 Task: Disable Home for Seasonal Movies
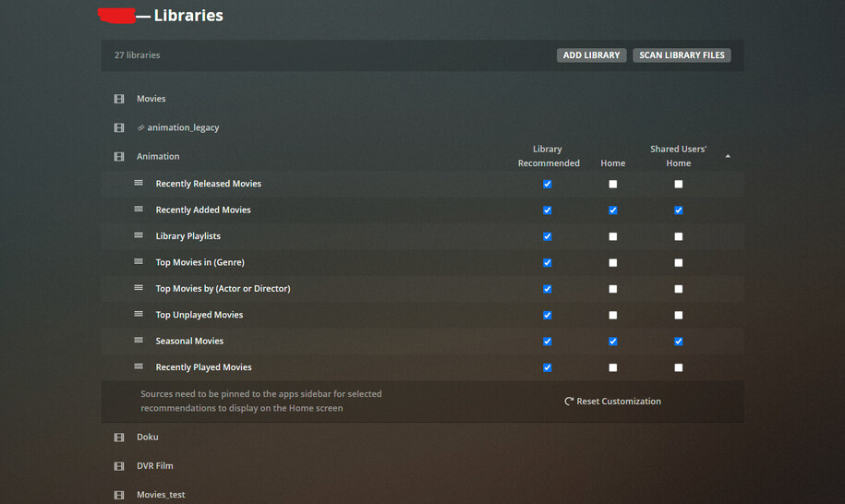coord(612,342)
